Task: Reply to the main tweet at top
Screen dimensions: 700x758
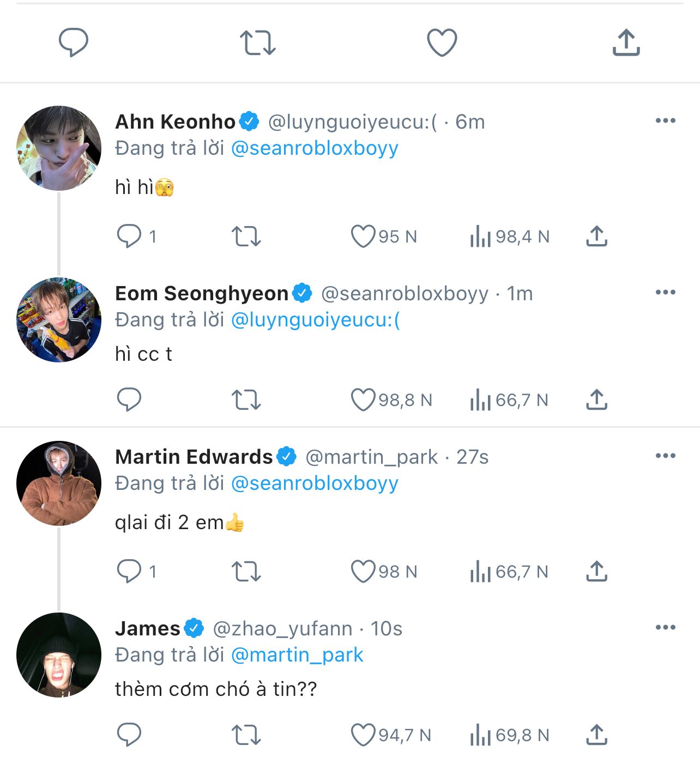Action: (74, 43)
